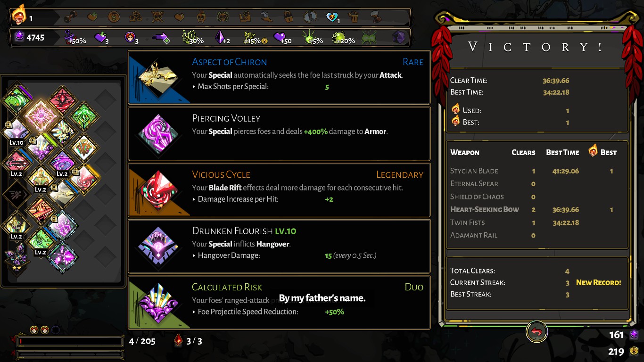
Task: Click the Vicious Cycle legendary boon icon
Action: [x=157, y=190]
